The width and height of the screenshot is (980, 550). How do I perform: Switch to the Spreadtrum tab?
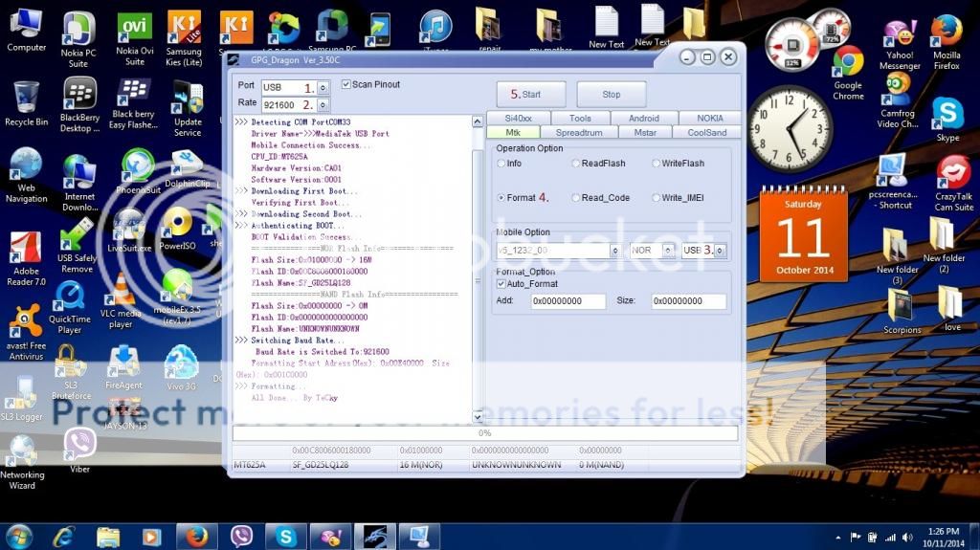click(x=578, y=132)
